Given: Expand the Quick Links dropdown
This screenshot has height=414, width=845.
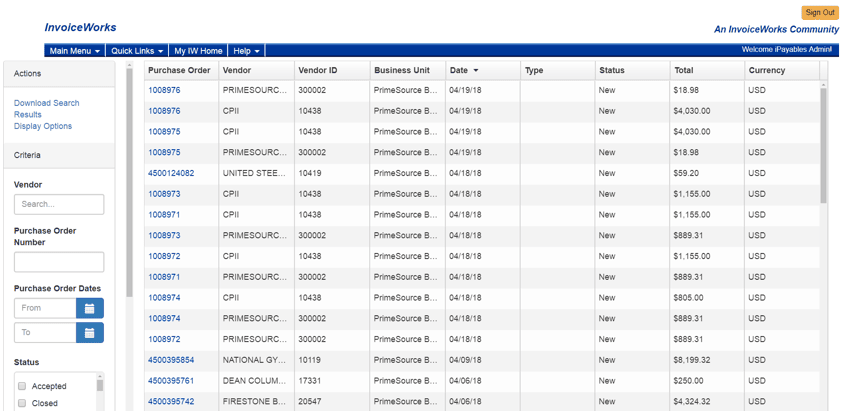Looking at the screenshot, I should tap(137, 51).
